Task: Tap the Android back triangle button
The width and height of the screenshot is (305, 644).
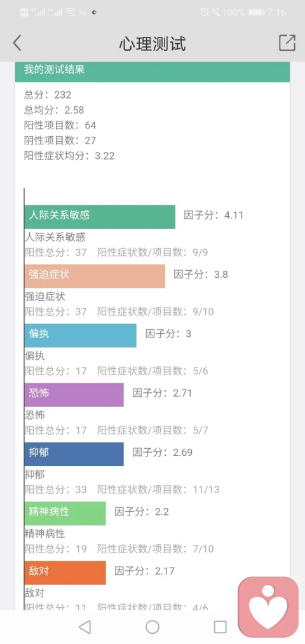Action: click(85, 627)
